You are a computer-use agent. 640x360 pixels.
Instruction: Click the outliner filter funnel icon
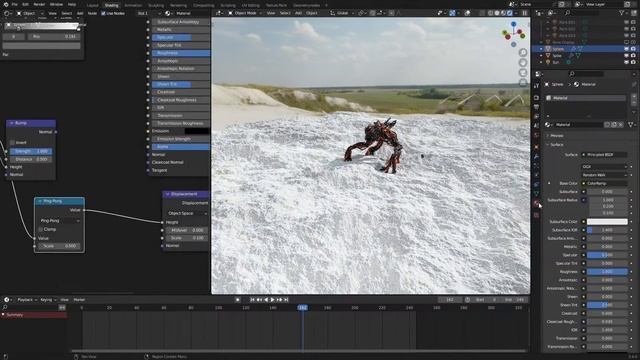622,13
